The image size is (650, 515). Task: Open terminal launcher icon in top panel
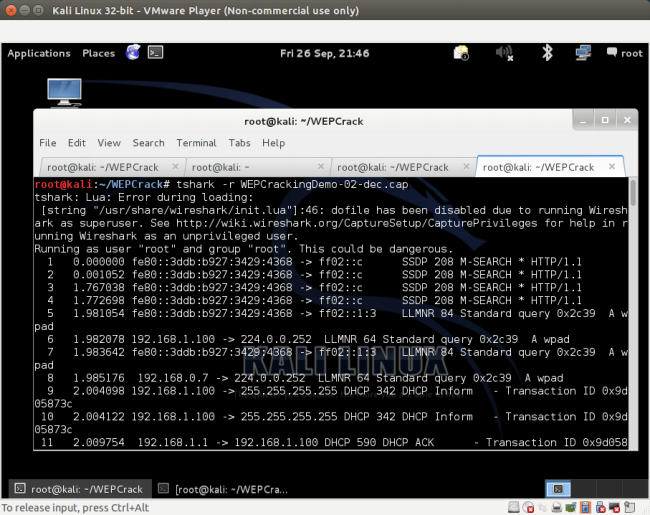(155, 53)
